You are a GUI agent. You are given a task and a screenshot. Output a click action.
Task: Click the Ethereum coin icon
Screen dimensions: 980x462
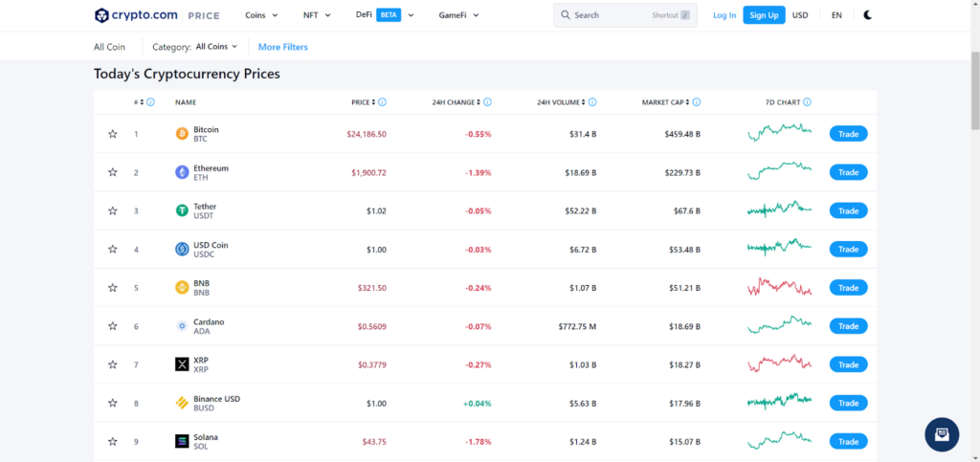click(182, 172)
